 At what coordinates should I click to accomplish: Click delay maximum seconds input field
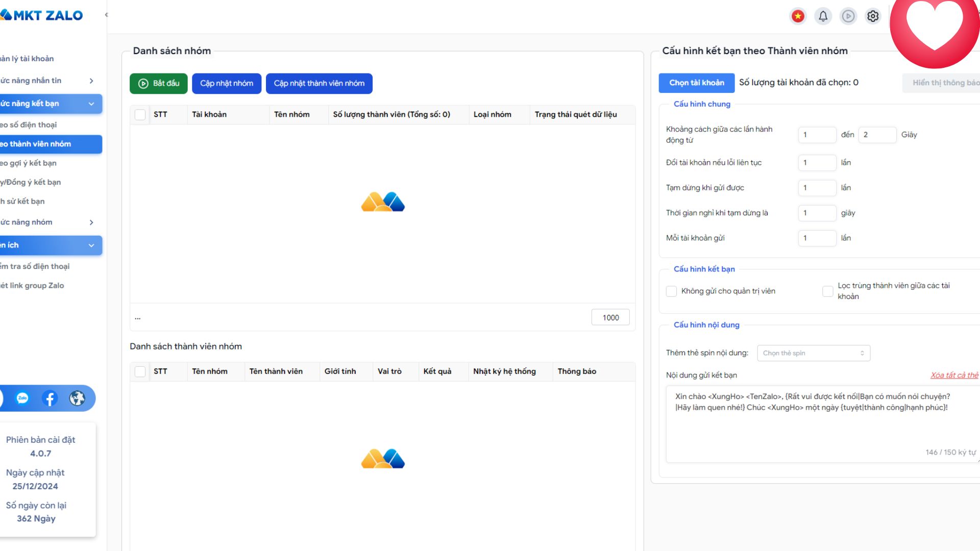tap(877, 135)
